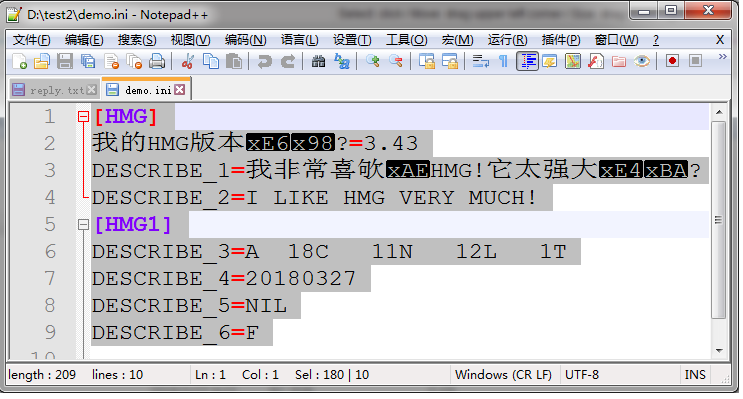Viewport: 743px width, 399px height.
Task: Open the 运行(R) menu
Action: (507, 40)
